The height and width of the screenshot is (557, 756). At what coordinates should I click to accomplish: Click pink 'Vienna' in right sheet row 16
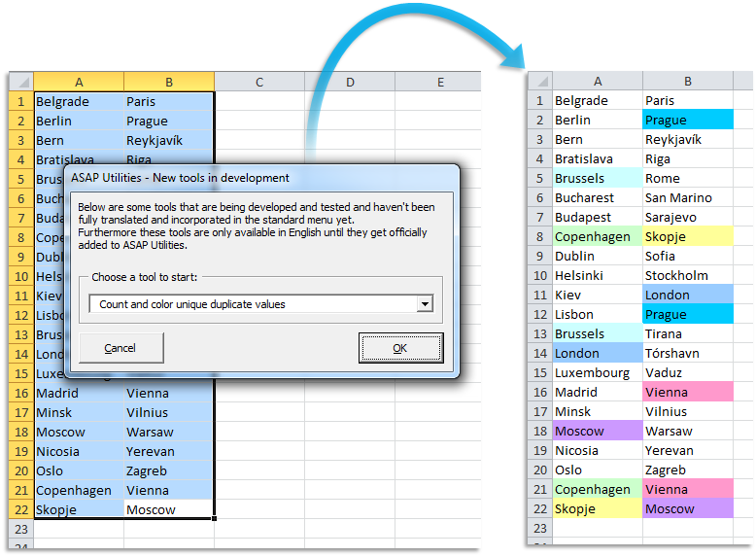pyautogui.click(x=688, y=392)
